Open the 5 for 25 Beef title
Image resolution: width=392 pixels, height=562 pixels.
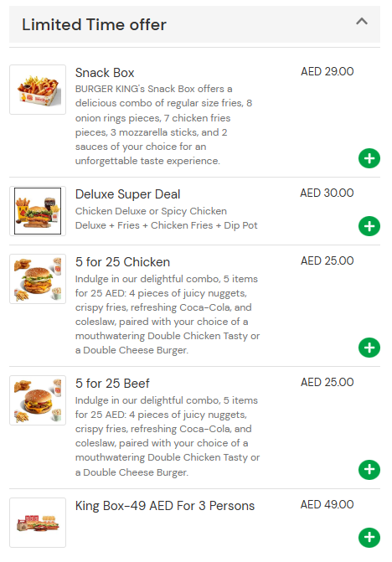coord(112,384)
